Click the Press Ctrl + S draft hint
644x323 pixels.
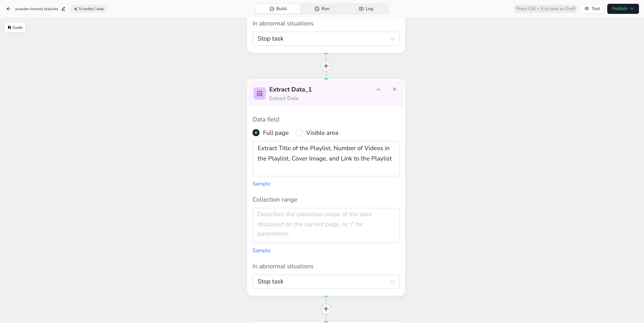[x=546, y=9]
